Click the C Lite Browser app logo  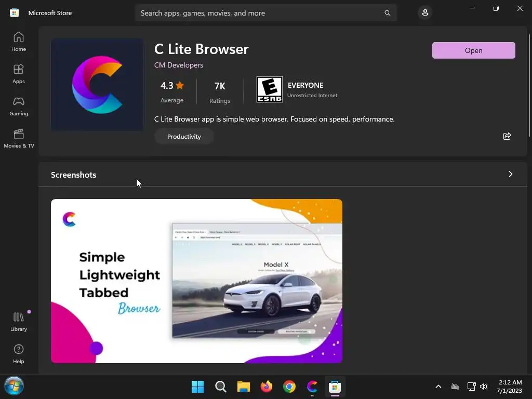click(97, 85)
